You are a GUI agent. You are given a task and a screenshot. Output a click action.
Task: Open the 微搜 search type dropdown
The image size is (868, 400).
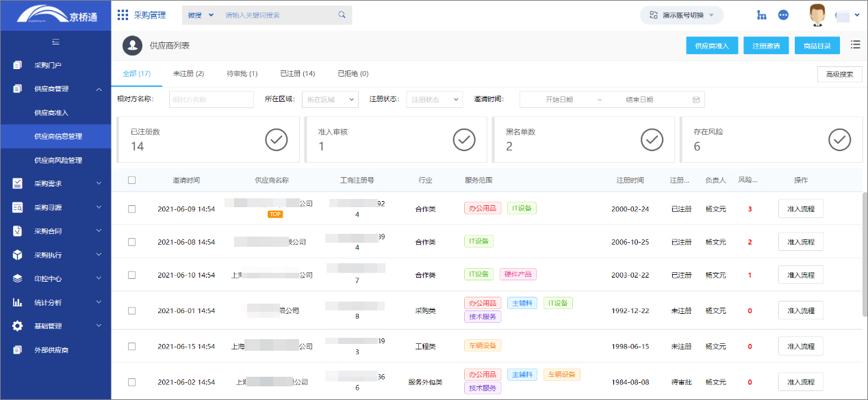201,15
